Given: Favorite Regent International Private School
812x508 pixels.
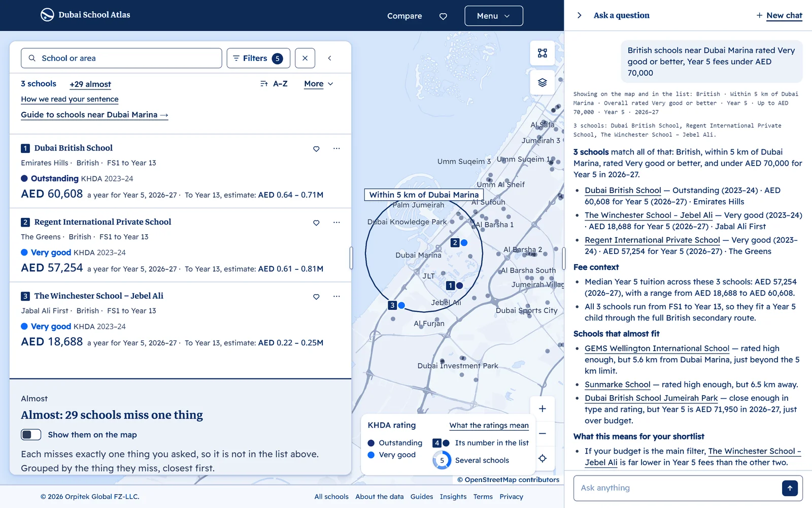Looking at the screenshot, I should pyautogui.click(x=316, y=223).
